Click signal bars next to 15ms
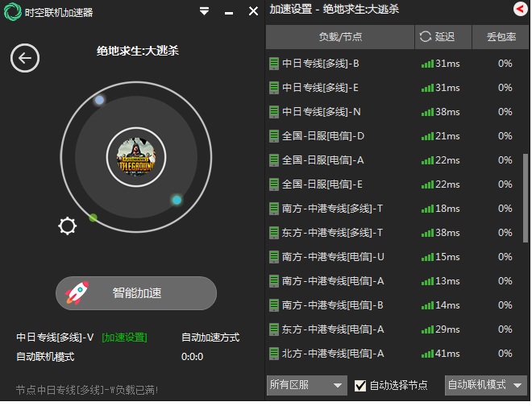This screenshot has width=532, height=406. point(427,258)
